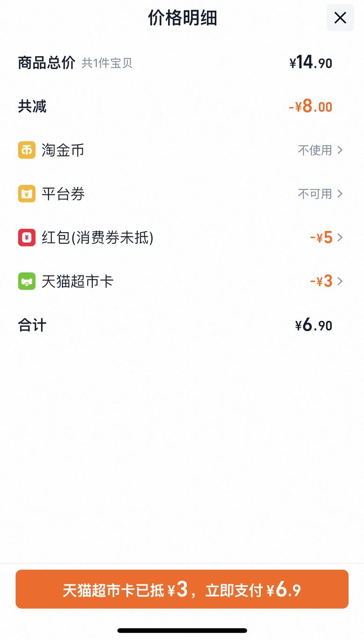Close the 价格明细 price details panel
The height and width of the screenshot is (640, 364).
point(340,18)
